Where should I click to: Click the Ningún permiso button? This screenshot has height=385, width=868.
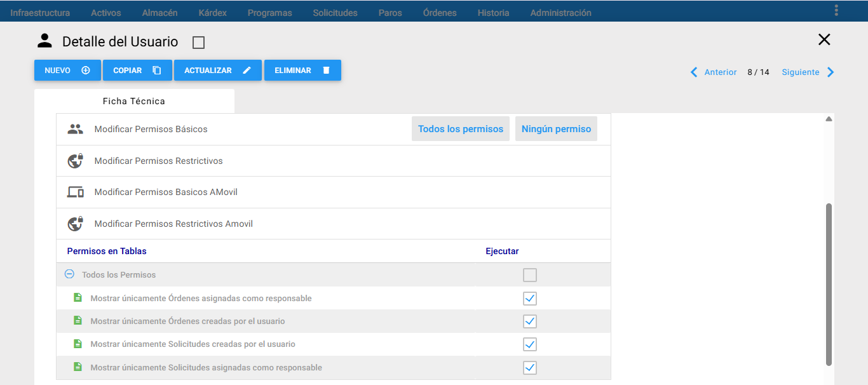(556, 129)
